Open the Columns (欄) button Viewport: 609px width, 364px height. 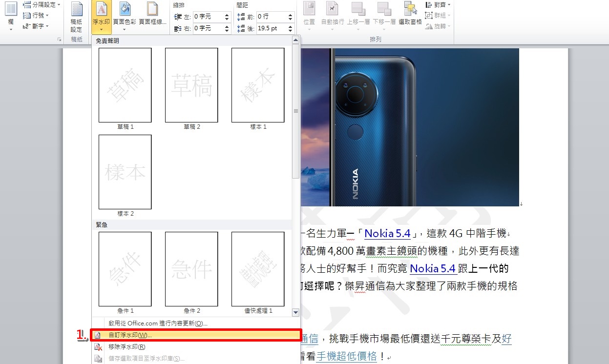11,17
